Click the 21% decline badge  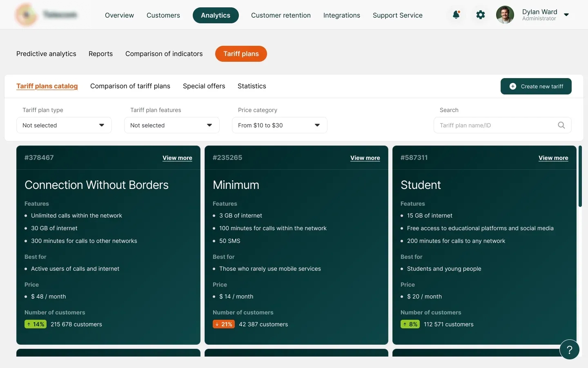point(223,324)
